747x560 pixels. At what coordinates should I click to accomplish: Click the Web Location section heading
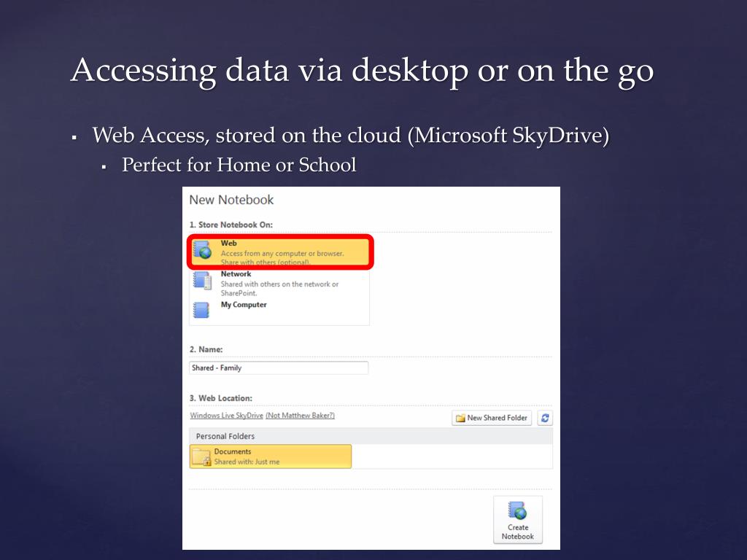pyautogui.click(x=221, y=398)
